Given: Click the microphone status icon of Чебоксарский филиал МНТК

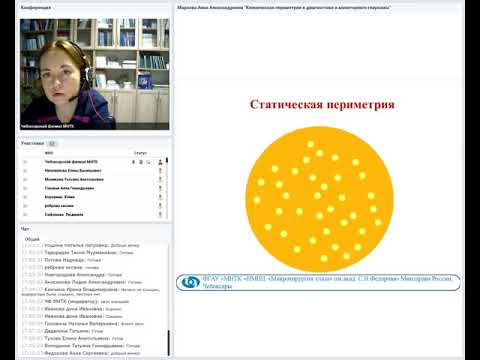Looking at the screenshot, I should coord(133,162).
